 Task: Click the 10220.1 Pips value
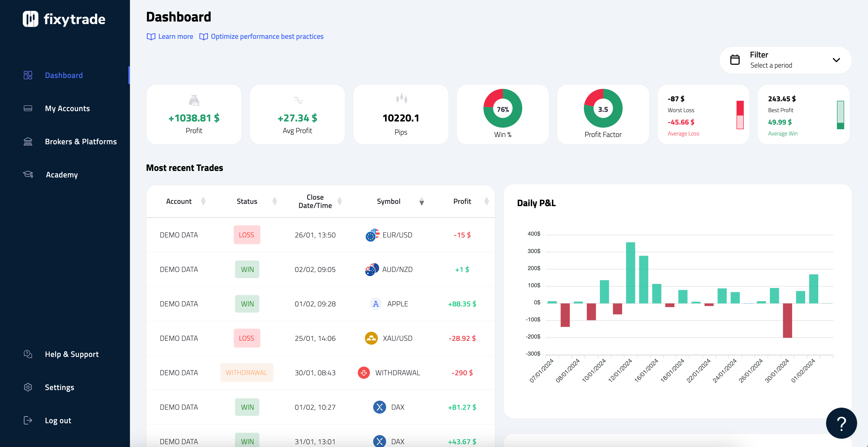point(401,118)
